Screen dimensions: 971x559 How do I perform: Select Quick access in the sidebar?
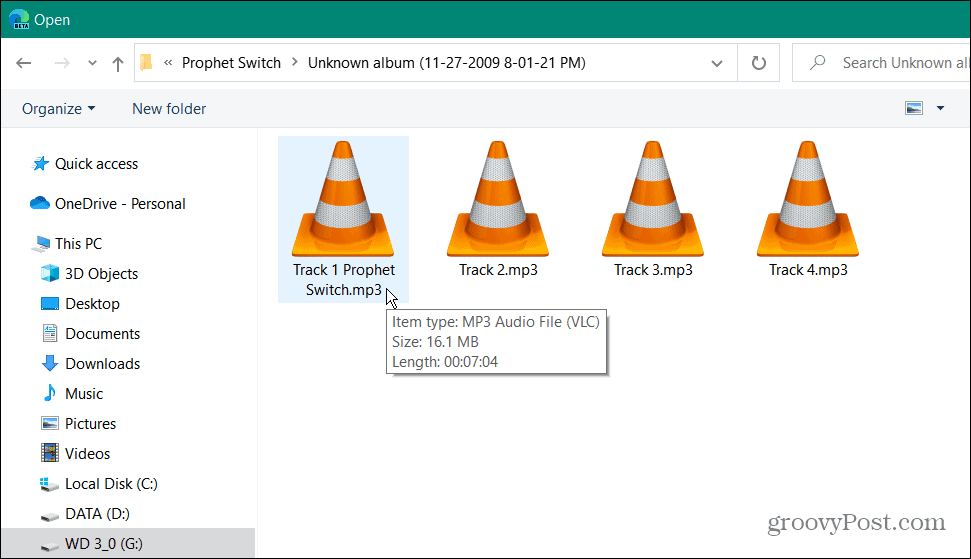coord(97,163)
